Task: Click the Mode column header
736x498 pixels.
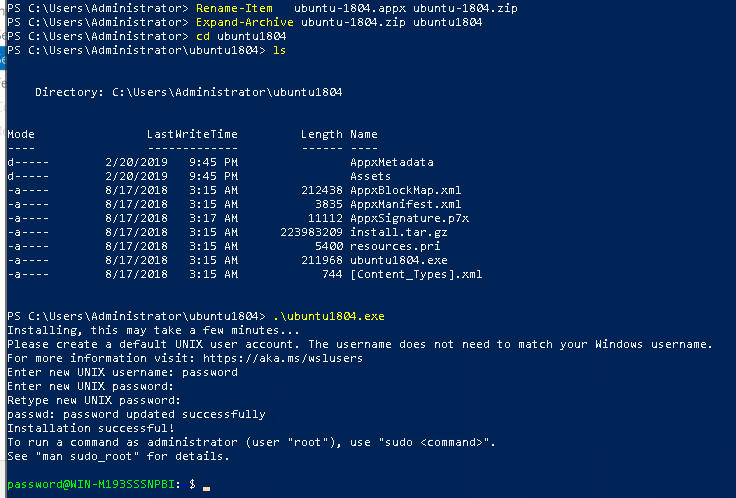Action: tap(21, 133)
